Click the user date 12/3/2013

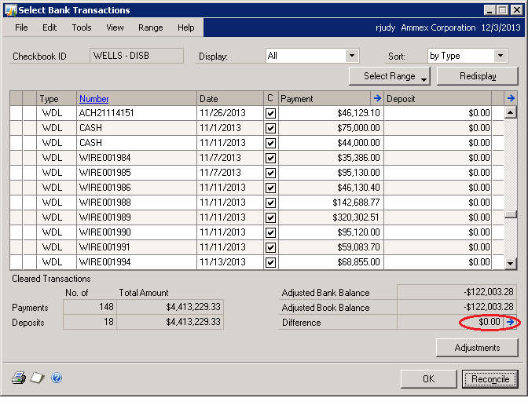[x=500, y=27]
